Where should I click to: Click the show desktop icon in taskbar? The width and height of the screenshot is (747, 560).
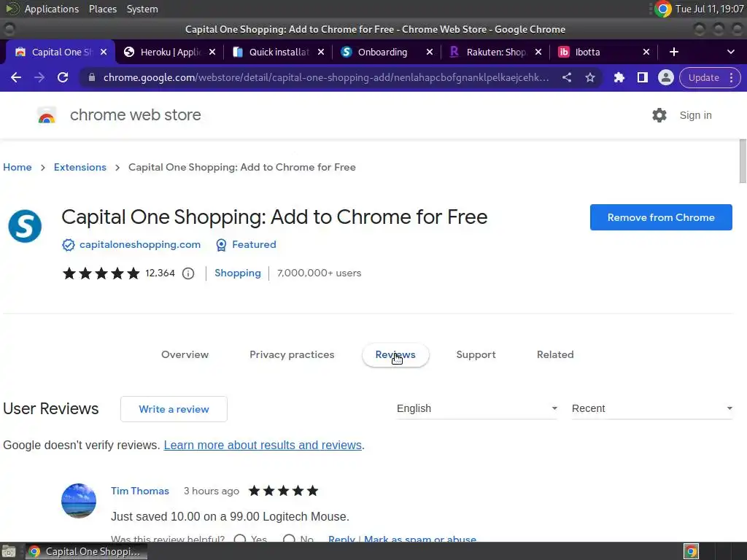point(9,551)
